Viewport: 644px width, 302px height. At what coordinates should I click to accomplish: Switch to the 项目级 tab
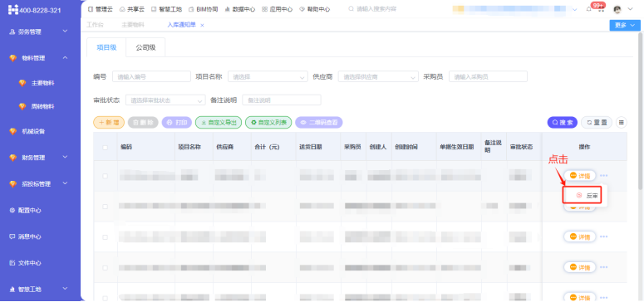(106, 47)
